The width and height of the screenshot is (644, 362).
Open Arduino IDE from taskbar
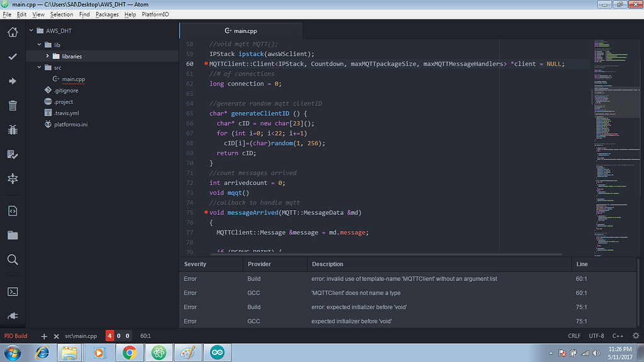(x=217, y=353)
